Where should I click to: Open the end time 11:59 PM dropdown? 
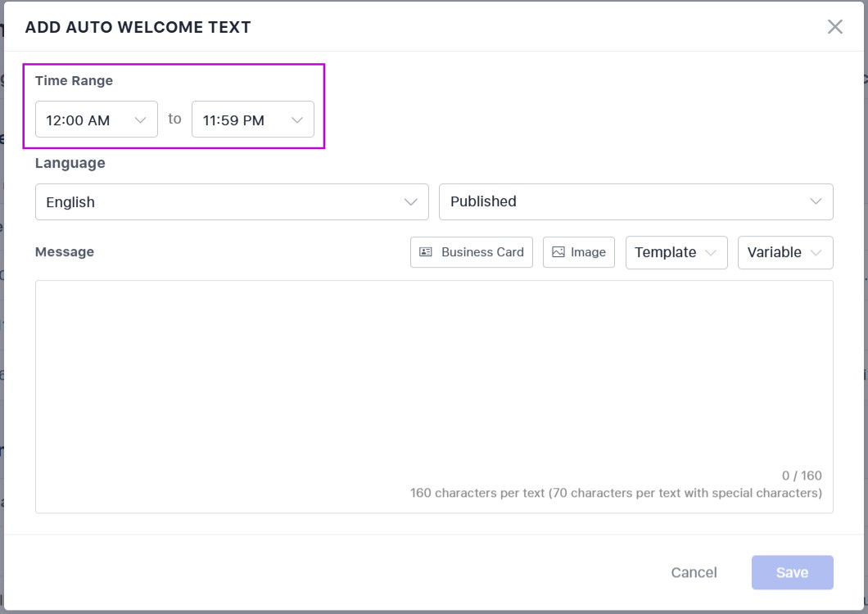pyautogui.click(x=252, y=120)
